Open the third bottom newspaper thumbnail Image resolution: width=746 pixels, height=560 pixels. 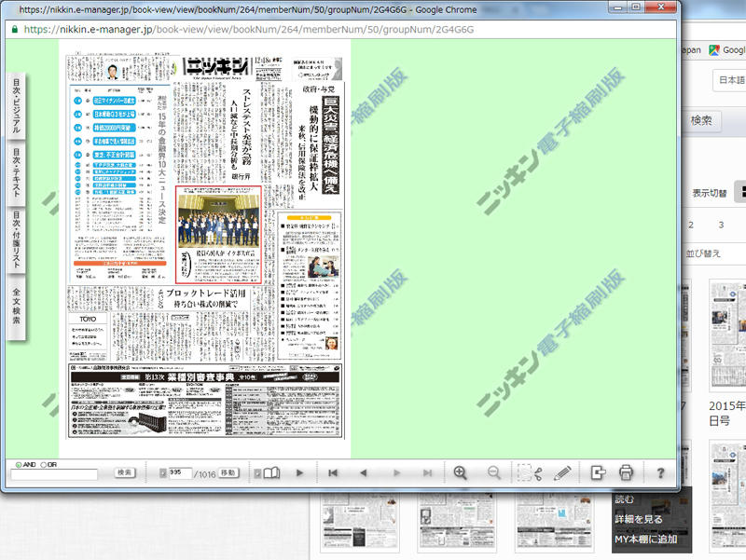click(x=554, y=523)
